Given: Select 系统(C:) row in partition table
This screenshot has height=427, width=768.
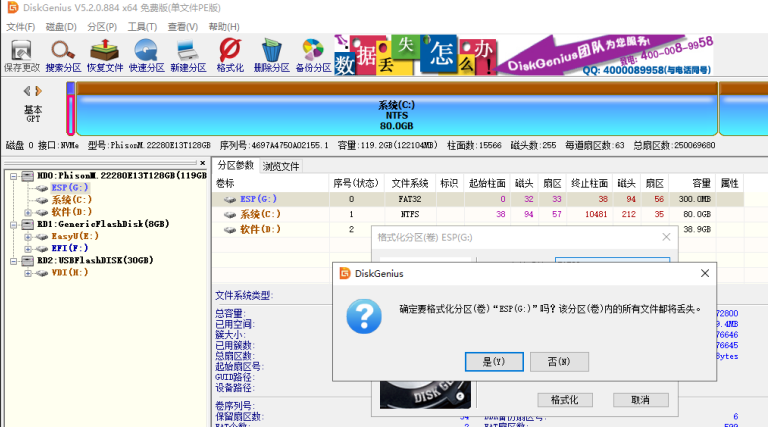Looking at the screenshot, I should point(260,214).
